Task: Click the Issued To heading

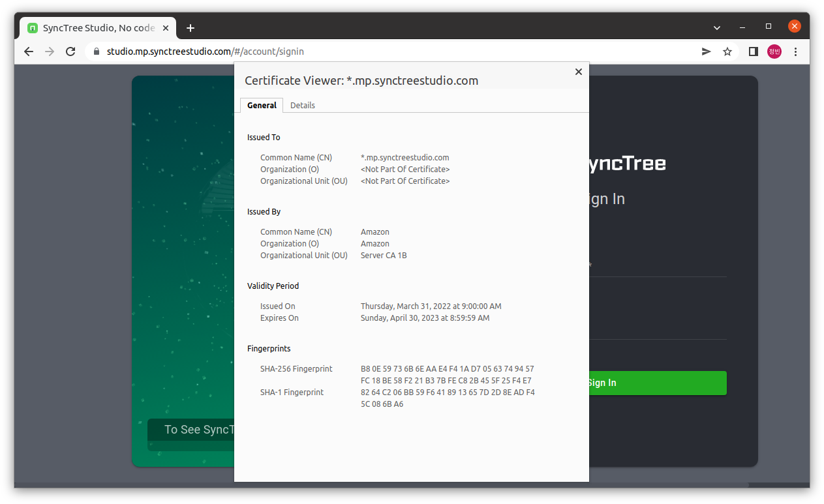Action: 264,138
